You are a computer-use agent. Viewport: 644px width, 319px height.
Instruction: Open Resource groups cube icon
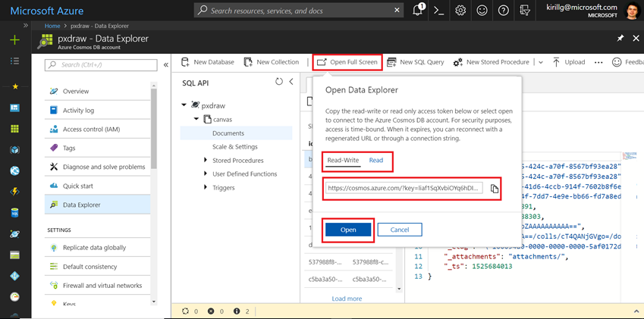point(14,150)
